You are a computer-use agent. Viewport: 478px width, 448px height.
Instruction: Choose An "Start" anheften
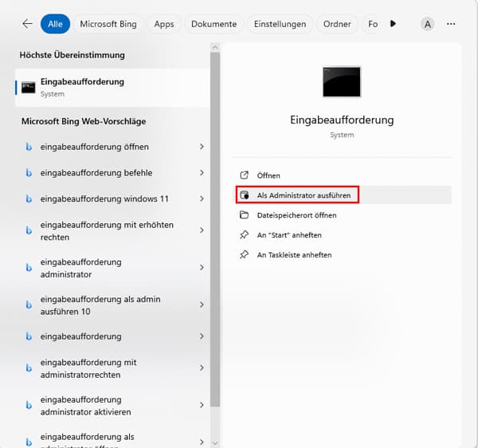[x=288, y=235]
